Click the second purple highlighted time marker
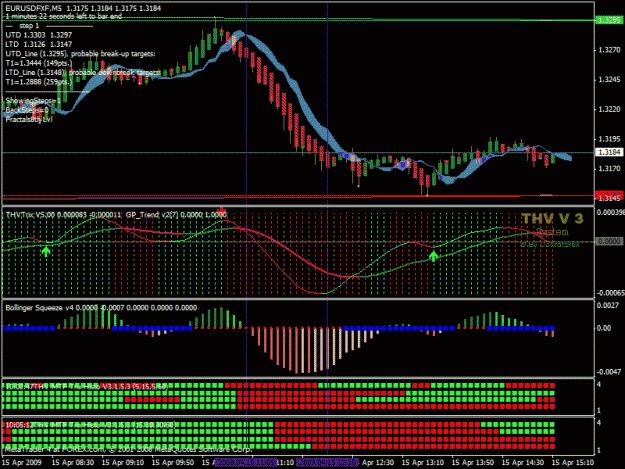This screenshot has width=625, height=469. [x=327, y=463]
